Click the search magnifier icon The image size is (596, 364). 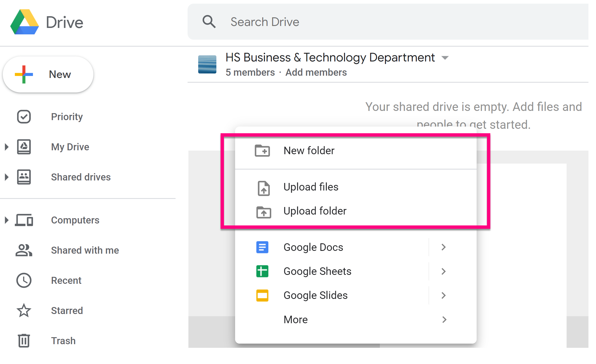209,22
